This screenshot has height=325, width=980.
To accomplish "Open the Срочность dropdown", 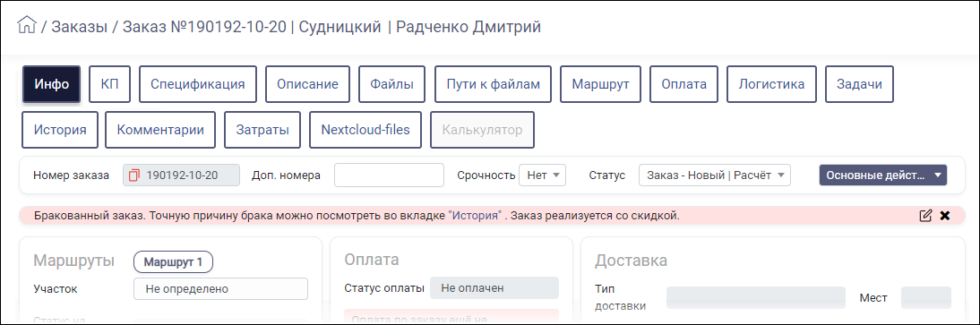I will (543, 175).
